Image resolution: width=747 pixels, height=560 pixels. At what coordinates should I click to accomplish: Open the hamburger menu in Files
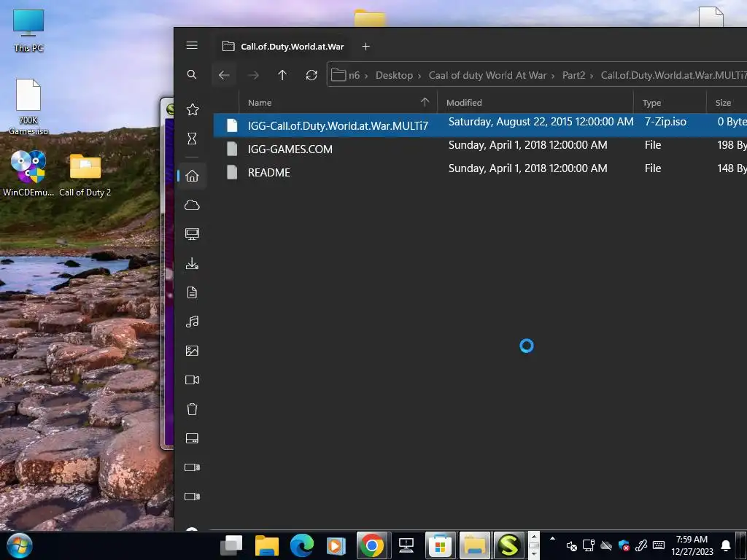tap(192, 45)
